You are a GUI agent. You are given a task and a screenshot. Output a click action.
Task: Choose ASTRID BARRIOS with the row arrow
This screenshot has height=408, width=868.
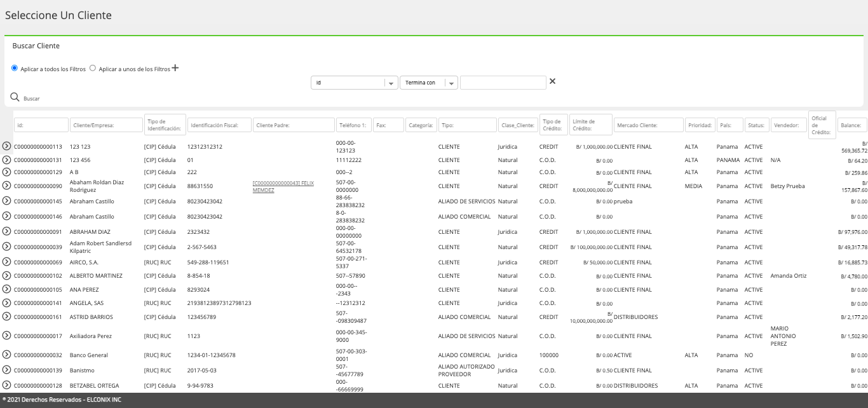[x=6, y=316]
